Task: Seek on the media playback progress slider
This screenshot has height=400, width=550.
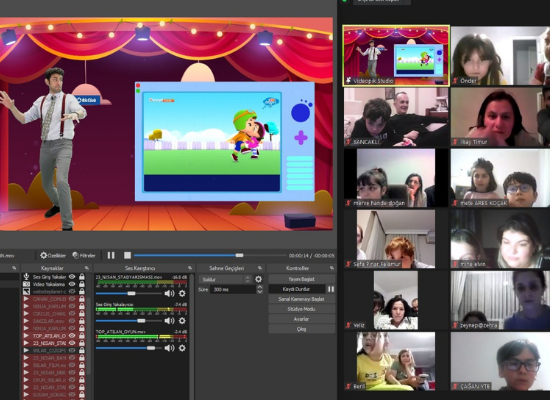Action: coord(210,255)
